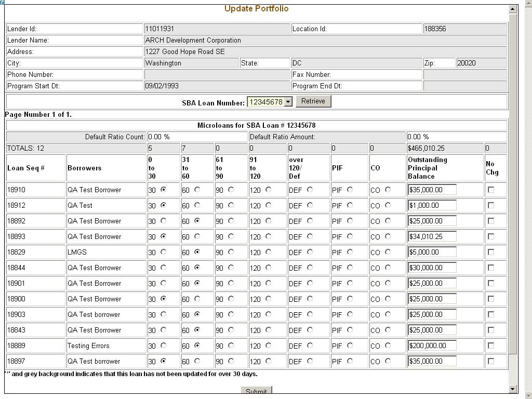This screenshot has width=532, height=399.
Task: Tick the No Chg checkbox for loan 18893
Action: pos(491,236)
